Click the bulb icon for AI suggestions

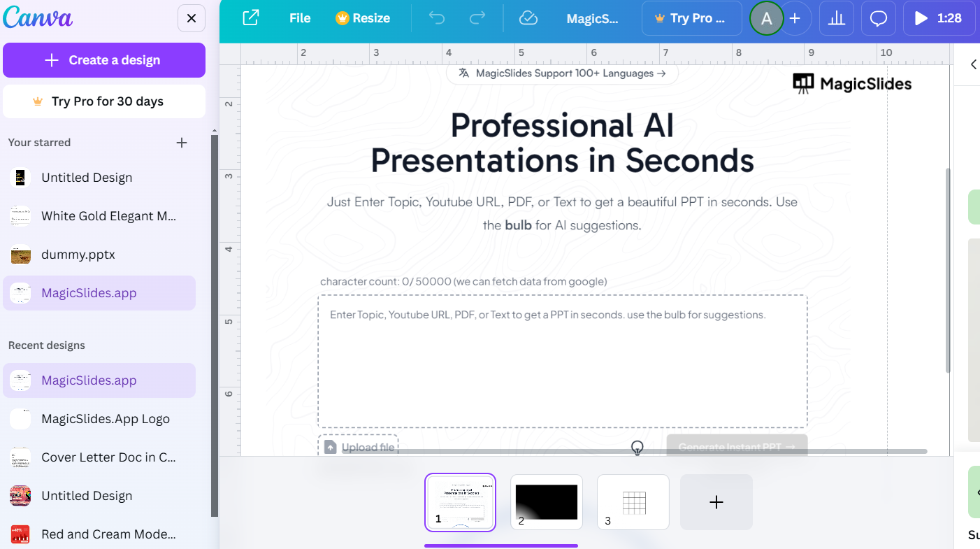pos(637,448)
